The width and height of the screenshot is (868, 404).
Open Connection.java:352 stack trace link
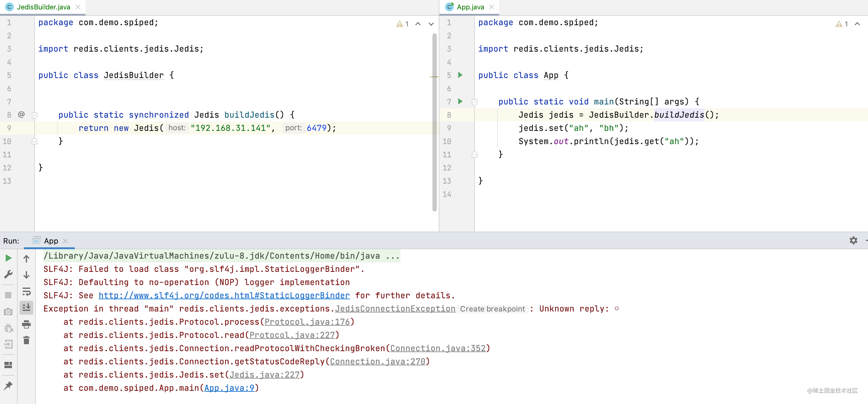[x=438, y=348]
